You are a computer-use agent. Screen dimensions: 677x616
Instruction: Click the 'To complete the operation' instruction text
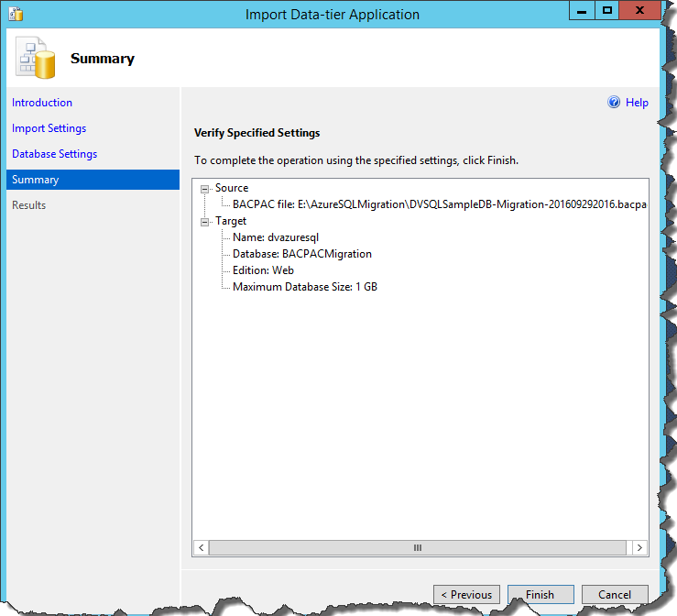(x=356, y=160)
